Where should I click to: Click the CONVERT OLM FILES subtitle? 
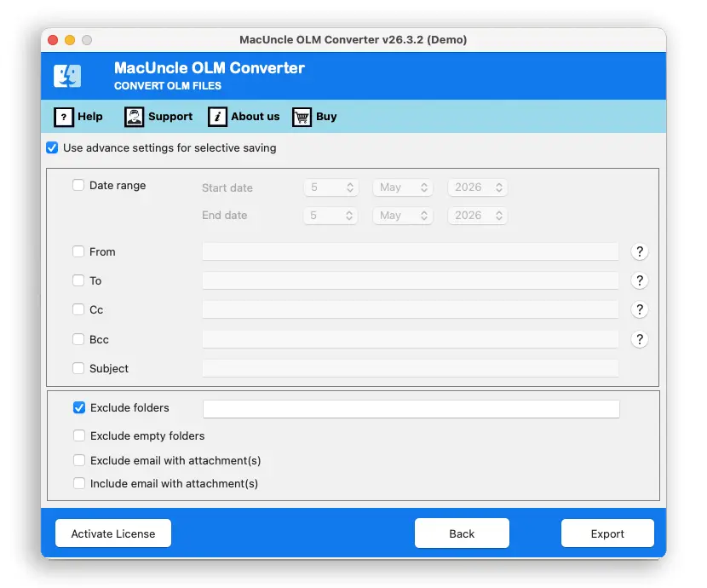168,86
